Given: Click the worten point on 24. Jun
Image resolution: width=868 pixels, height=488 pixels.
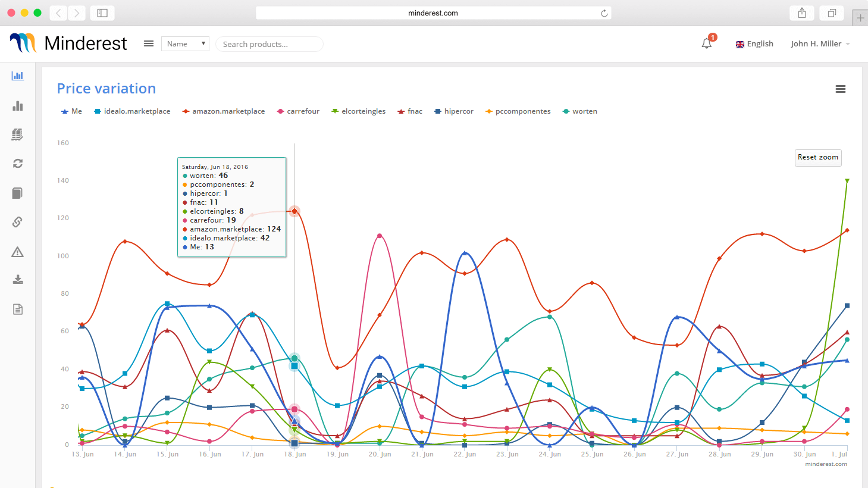Looking at the screenshot, I should 550,317.
